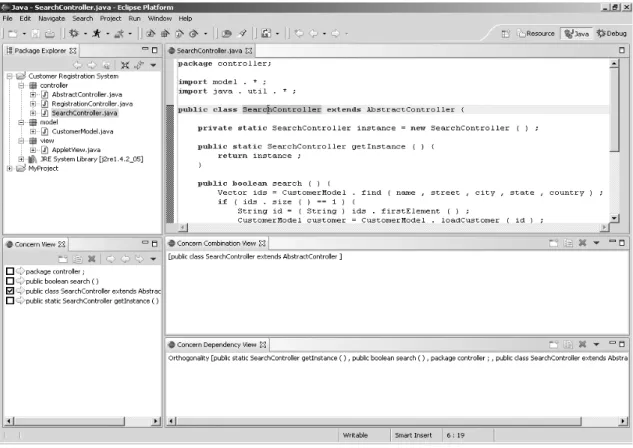Click the New Java Project toolbar icon
This screenshot has width=633, height=448.
[151, 34]
